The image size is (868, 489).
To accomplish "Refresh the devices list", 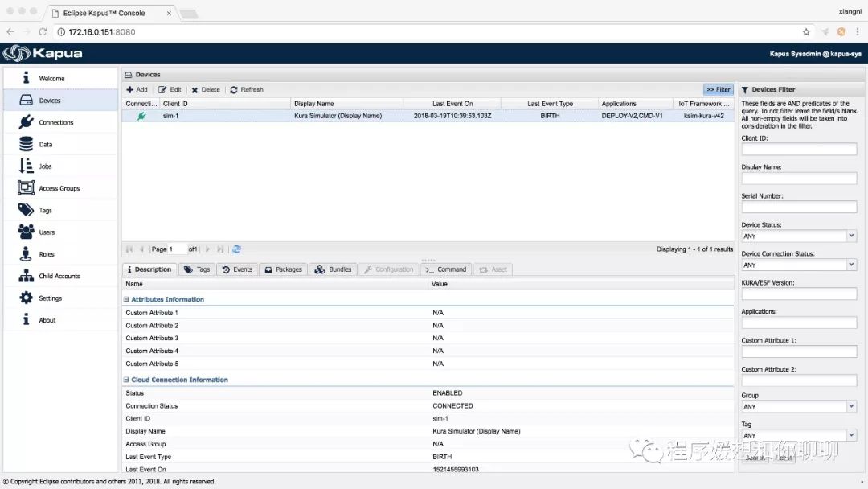I will coord(247,90).
